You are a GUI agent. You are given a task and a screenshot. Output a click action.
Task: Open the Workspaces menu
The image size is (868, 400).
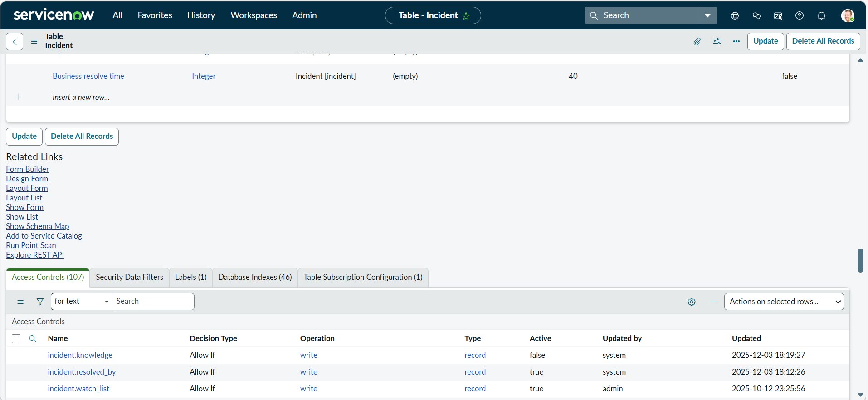click(x=254, y=15)
